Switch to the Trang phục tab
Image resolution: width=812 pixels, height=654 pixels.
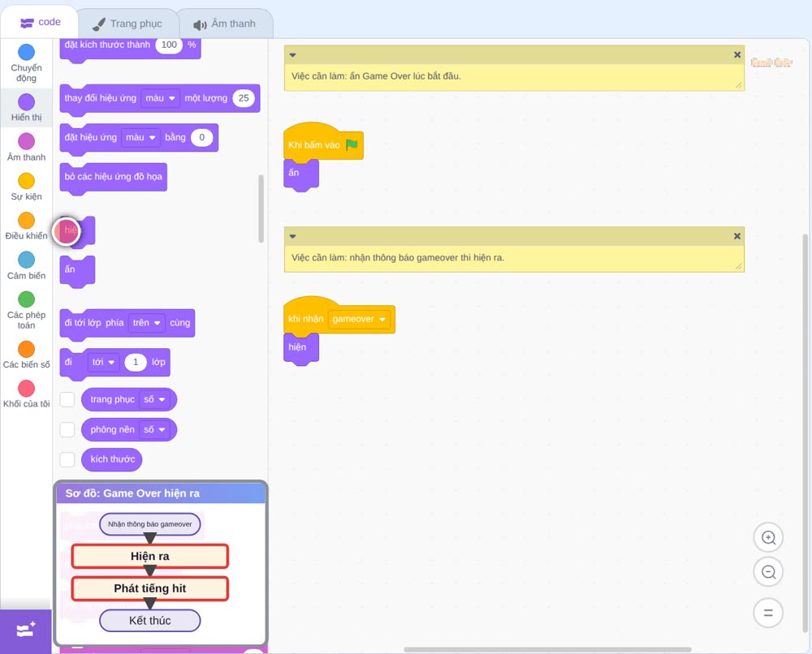tap(127, 24)
